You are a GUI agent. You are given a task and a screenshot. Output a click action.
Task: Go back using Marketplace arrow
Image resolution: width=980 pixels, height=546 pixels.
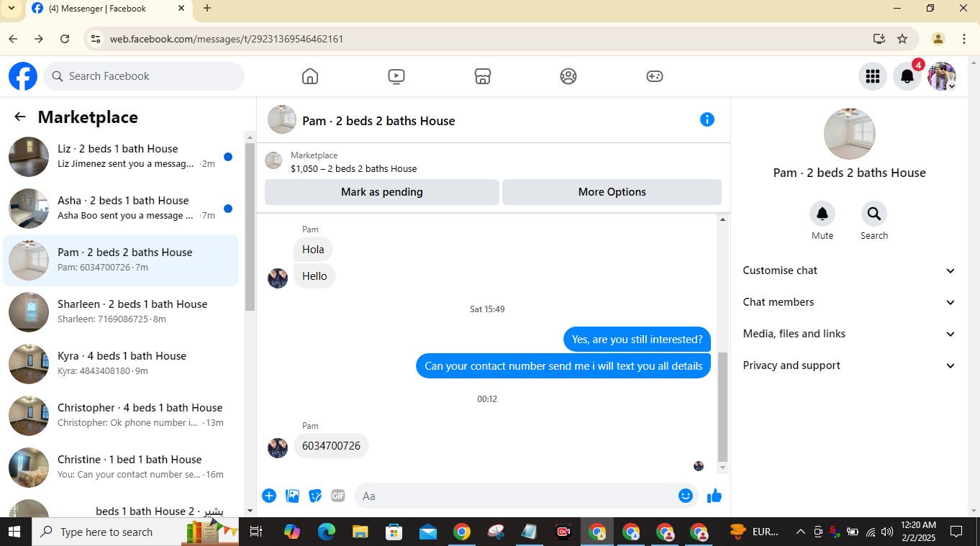point(20,117)
